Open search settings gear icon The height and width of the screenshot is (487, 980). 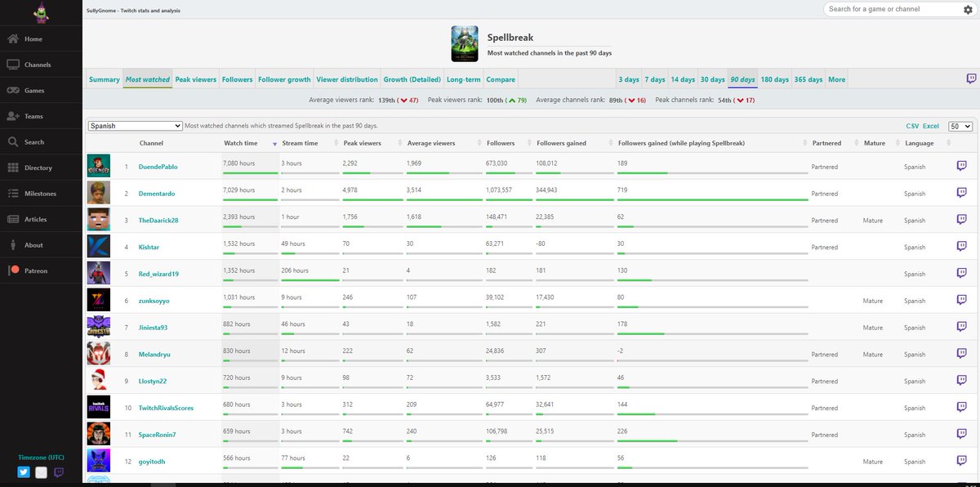pyautogui.click(x=968, y=9)
